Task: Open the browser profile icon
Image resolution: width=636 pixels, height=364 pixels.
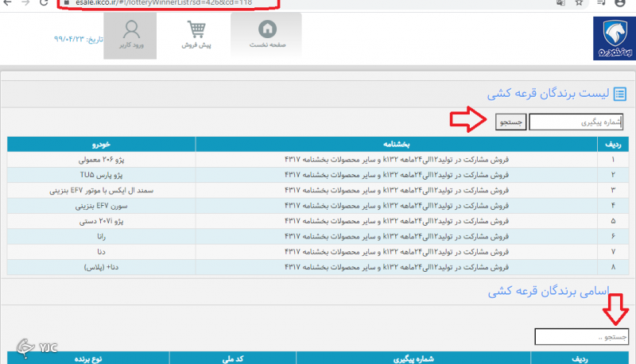Action: click(x=620, y=3)
